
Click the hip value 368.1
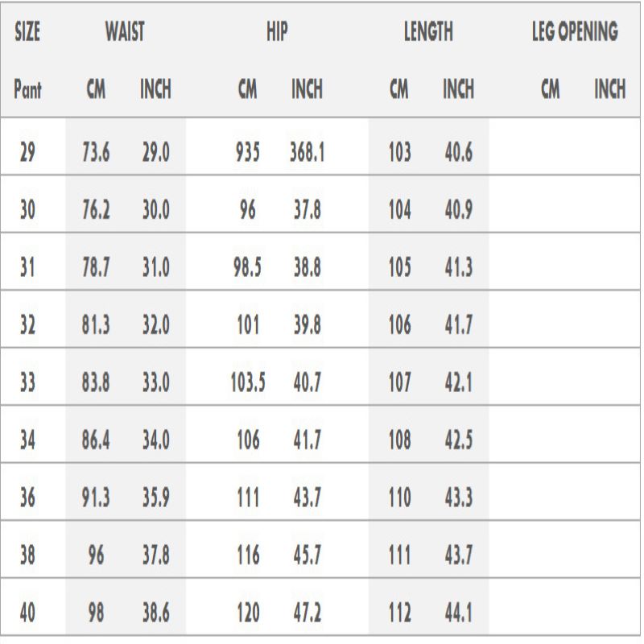coord(307,151)
